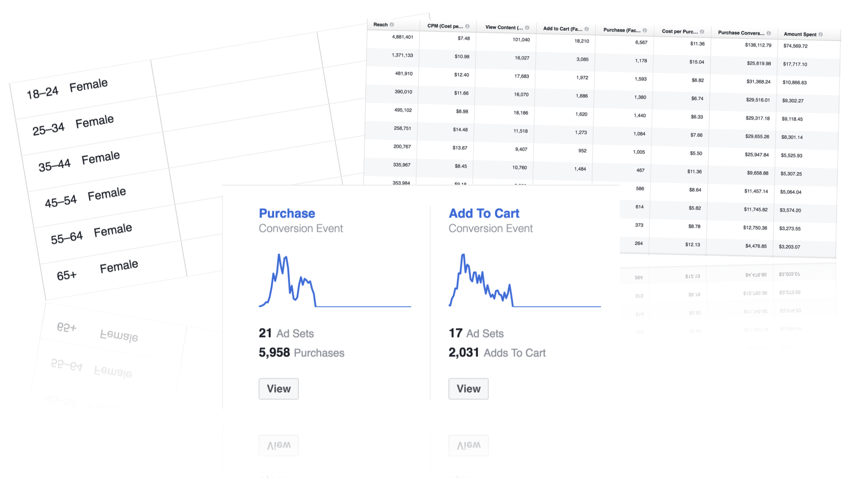Image resolution: width=868 pixels, height=478 pixels.
Task: Click the Purchase (Fac... column info icon
Action: click(645, 31)
